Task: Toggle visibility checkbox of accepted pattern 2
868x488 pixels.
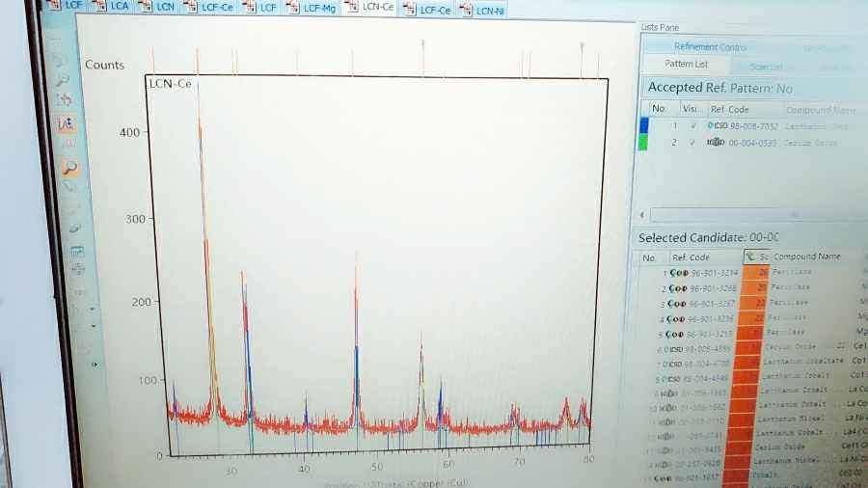Action: pos(692,143)
